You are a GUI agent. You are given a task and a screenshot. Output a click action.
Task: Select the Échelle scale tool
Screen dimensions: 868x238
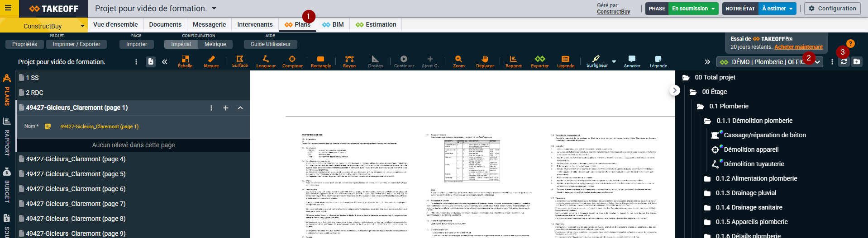[185, 61]
